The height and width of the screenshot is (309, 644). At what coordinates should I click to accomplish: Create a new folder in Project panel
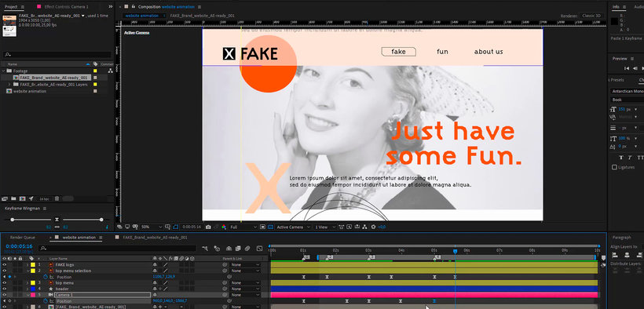click(x=13, y=198)
